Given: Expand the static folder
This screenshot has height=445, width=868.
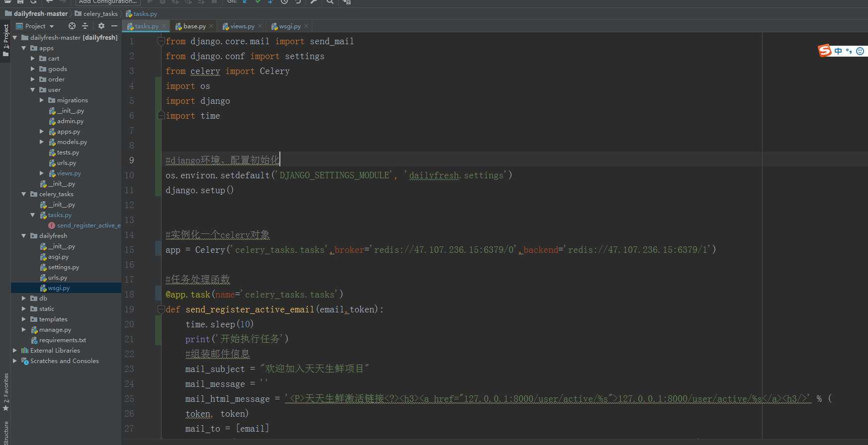Looking at the screenshot, I should click(24, 309).
